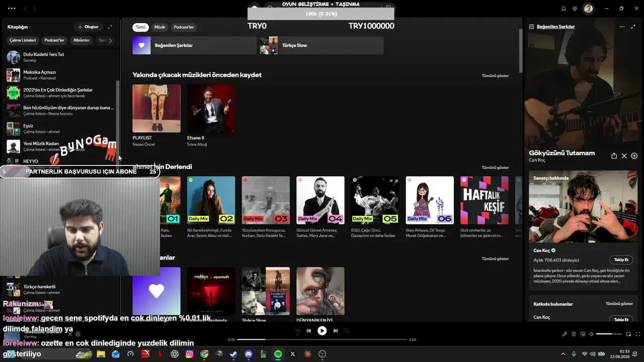Open the Türkçe hareketli playlist
Viewport: 644px width, 362px height.
tap(60, 289)
